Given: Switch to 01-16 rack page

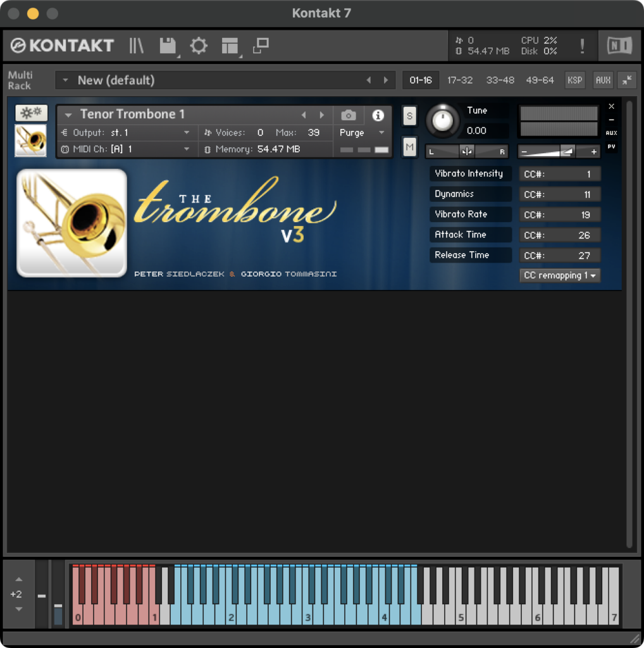Looking at the screenshot, I should coord(421,80).
